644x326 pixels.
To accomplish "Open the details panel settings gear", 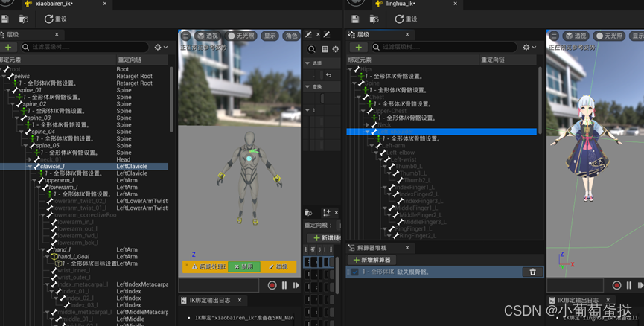I will click(336, 49).
